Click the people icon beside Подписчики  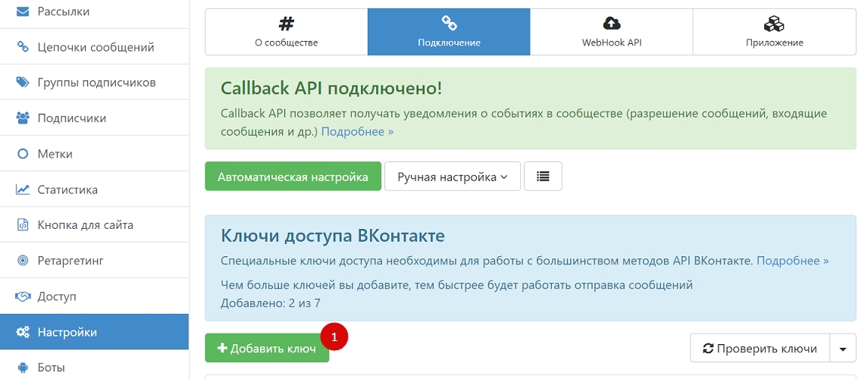click(x=23, y=118)
